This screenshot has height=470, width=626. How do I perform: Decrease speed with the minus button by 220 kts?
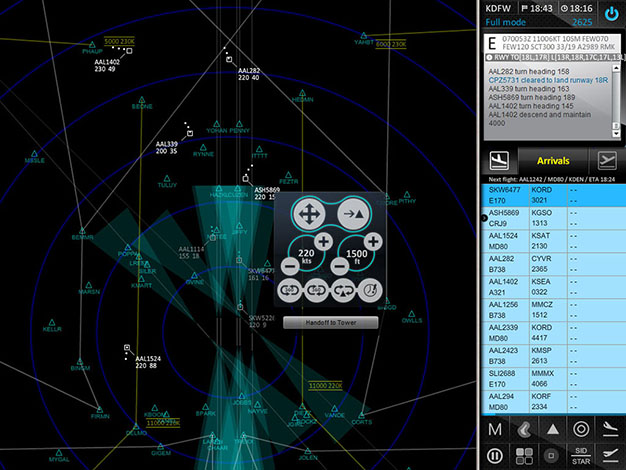[x=289, y=267]
